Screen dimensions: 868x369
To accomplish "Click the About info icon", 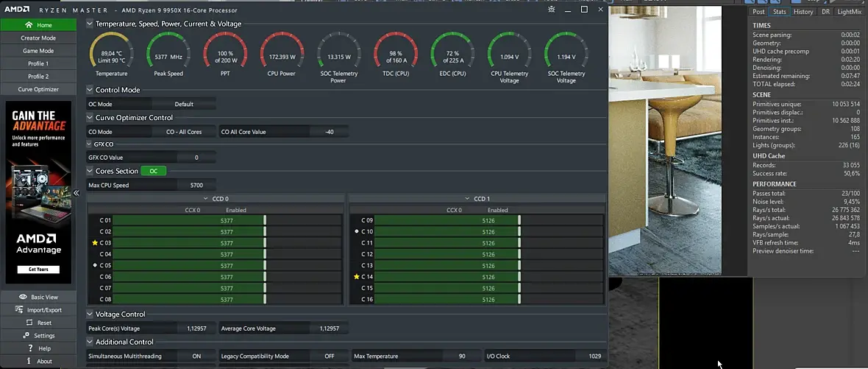I will click(30, 361).
